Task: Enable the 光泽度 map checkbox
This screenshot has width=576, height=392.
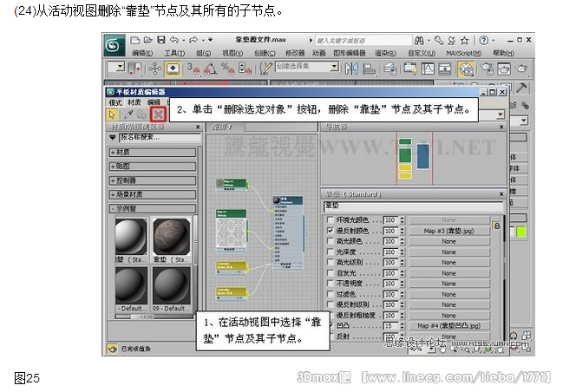Action: [x=330, y=252]
